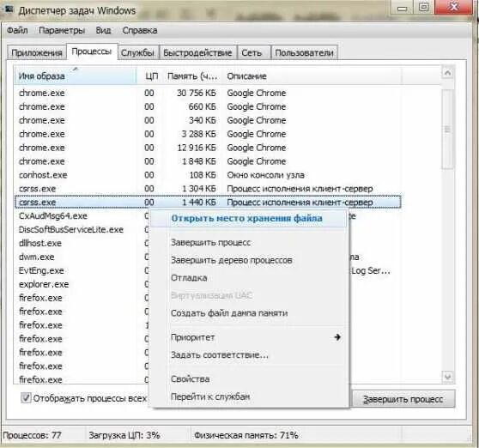Sort by Имя образа column header

point(76,76)
